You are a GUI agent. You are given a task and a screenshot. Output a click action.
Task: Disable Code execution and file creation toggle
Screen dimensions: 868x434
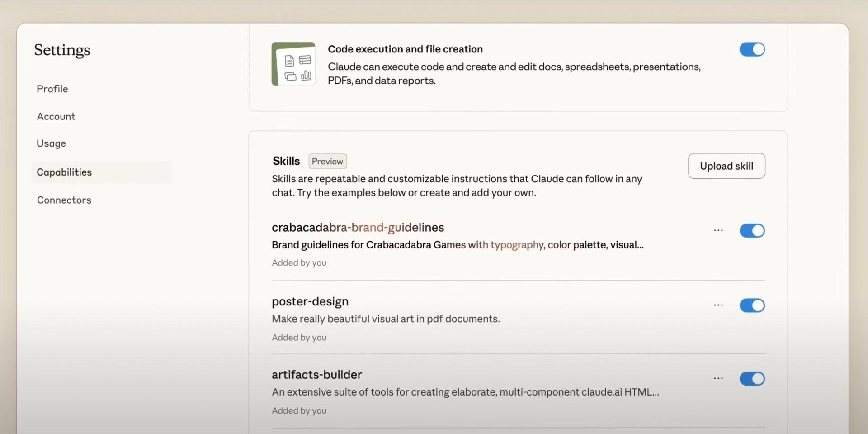click(752, 49)
